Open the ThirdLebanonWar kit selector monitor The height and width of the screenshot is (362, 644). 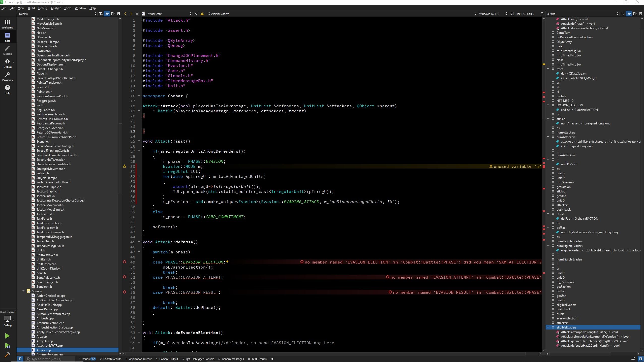(8, 319)
